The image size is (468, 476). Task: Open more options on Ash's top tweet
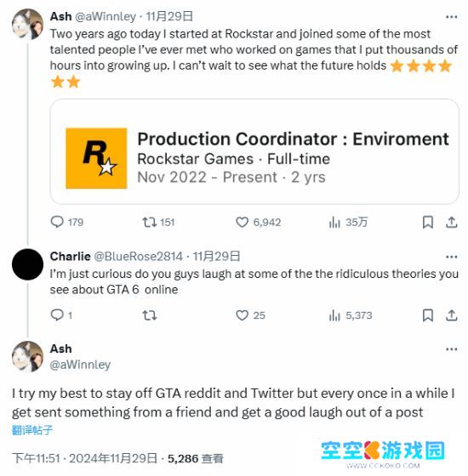tap(452, 17)
